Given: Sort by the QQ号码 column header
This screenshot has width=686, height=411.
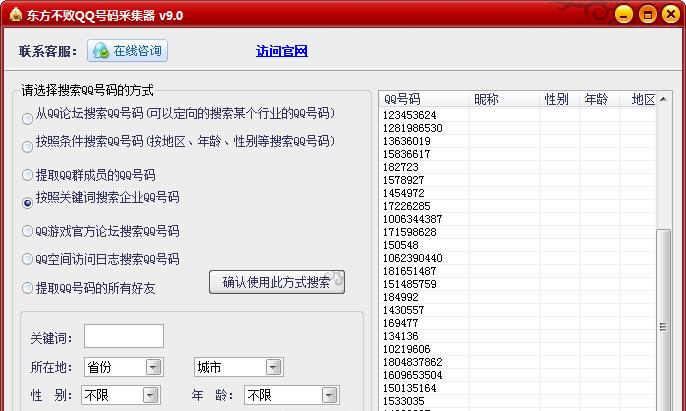Looking at the screenshot, I should tap(424, 99).
